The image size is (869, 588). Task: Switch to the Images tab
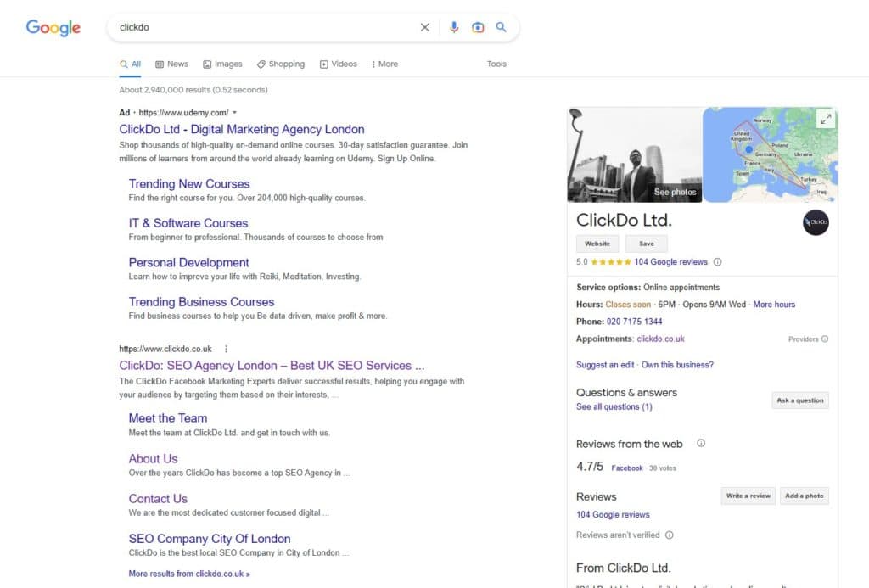222,64
